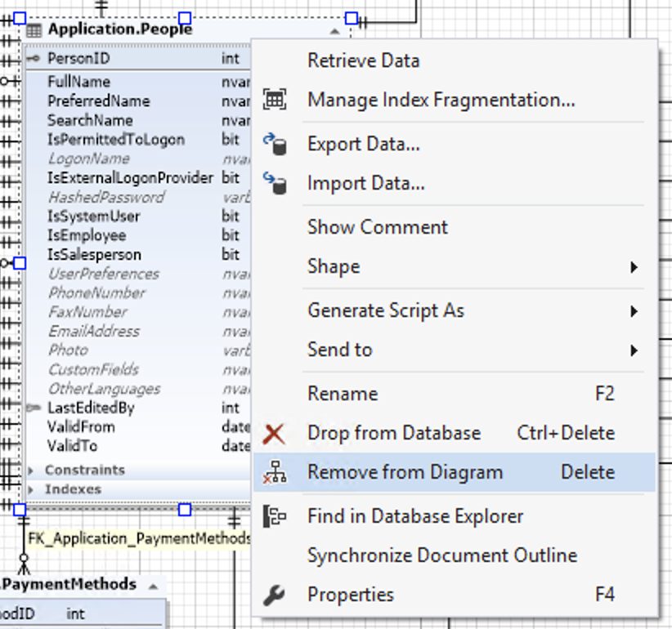Collapse the Application.People table
The image size is (672, 629).
[x=334, y=31]
